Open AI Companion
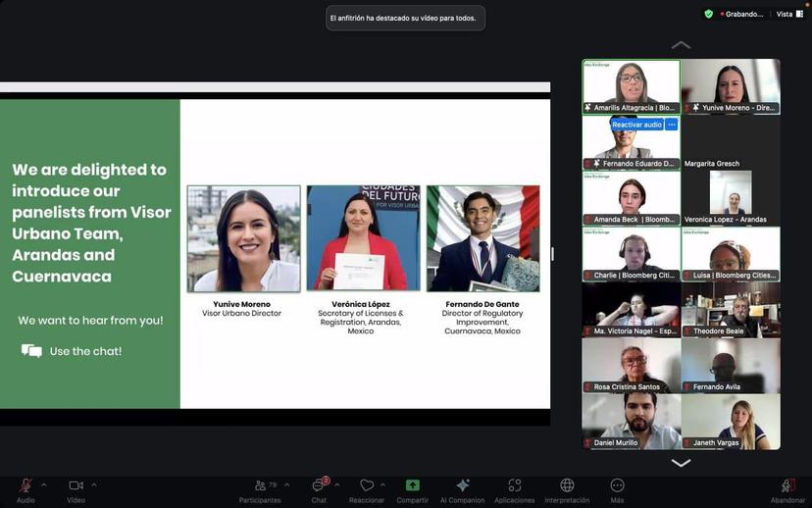Image resolution: width=812 pixels, height=508 pixels. click(463, 486)
